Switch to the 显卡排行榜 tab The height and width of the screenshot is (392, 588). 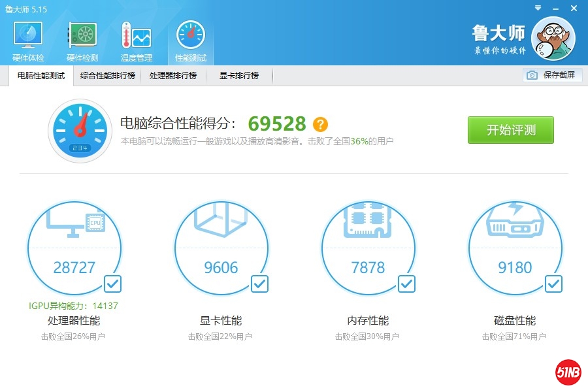[239, 76]
